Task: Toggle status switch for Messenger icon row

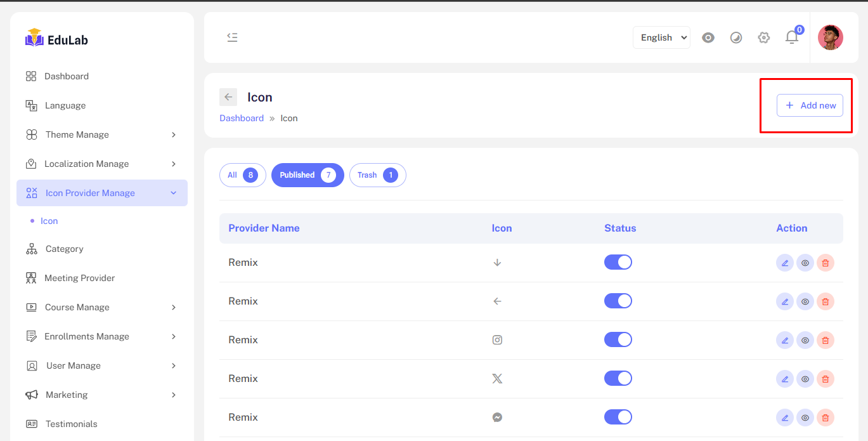Action: [x=618, y=417]
